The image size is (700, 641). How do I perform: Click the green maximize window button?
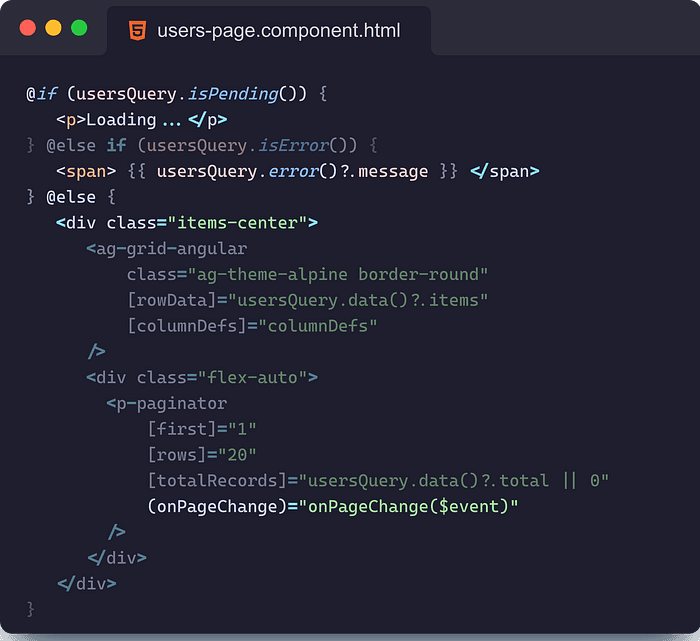(79, 29)
